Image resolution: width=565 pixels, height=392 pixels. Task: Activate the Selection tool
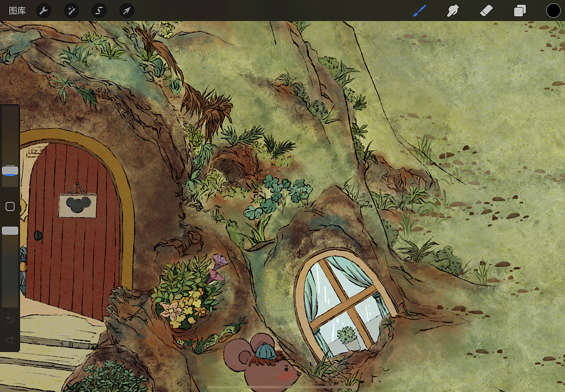(x=99, y=11)
